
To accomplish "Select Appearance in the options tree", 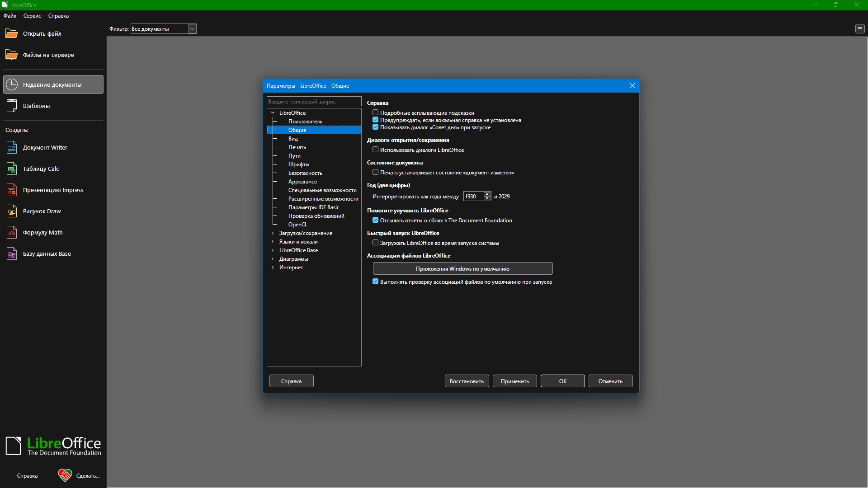I will pyautogui.click(x=302, y=182).
